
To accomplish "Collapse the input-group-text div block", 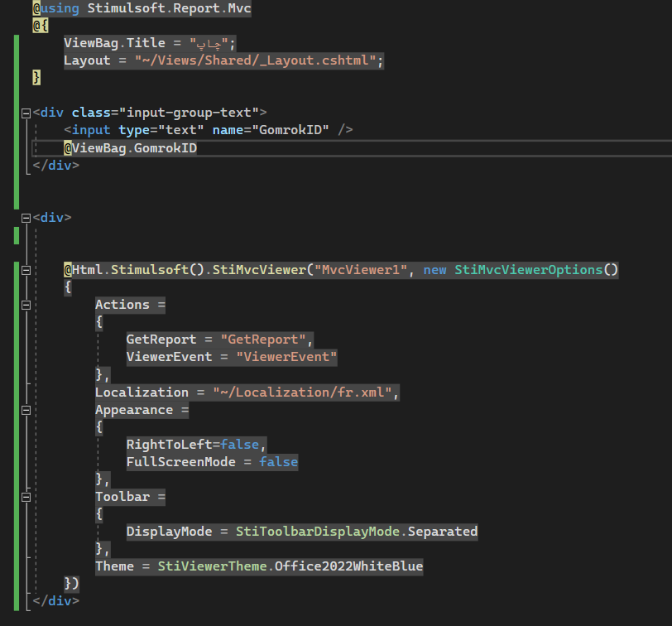I will [26, 113].
